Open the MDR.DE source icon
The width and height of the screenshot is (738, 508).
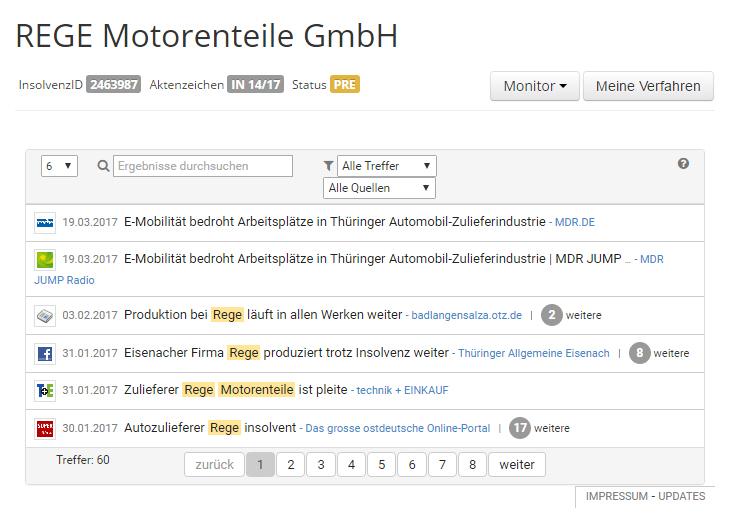pos(45,223)
